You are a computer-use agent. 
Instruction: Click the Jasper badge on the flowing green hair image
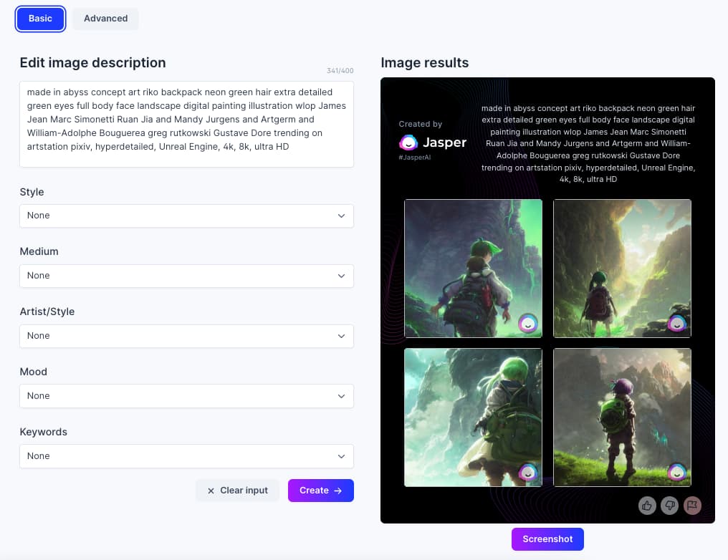point(528,473)
